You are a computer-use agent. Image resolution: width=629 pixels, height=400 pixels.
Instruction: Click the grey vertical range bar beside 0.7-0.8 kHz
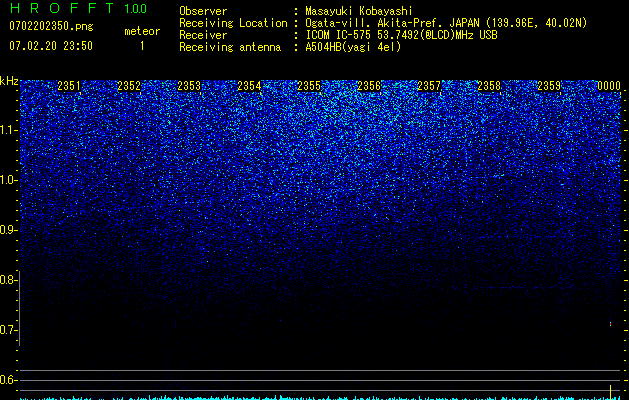click(x=19, y=308)
